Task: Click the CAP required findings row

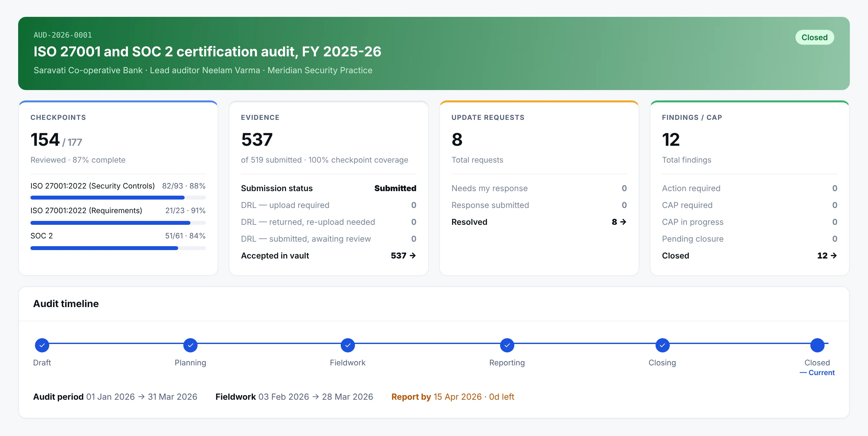Action: pyautogui.click(x=750, y=205)
